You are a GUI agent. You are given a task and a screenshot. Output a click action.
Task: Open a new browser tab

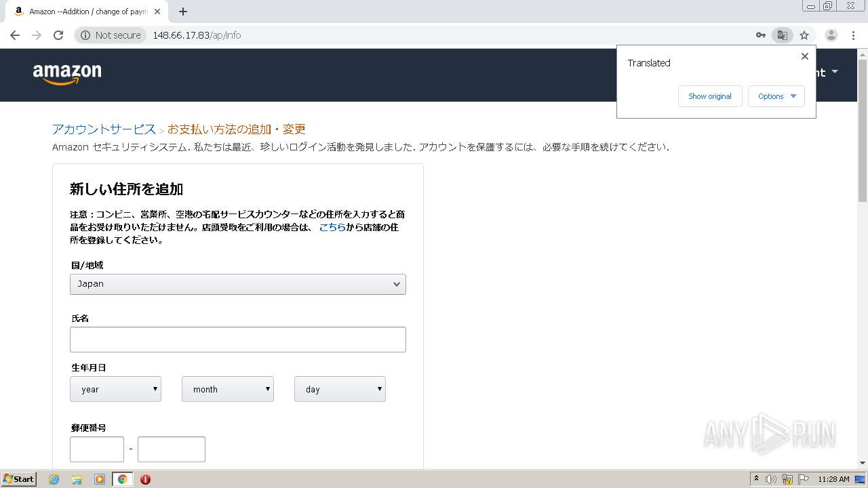coord(182,12)
